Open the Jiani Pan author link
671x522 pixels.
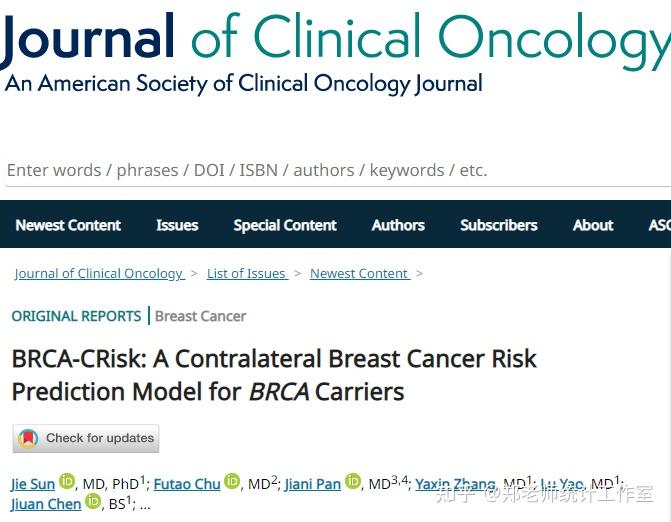(x=313, y=484)
